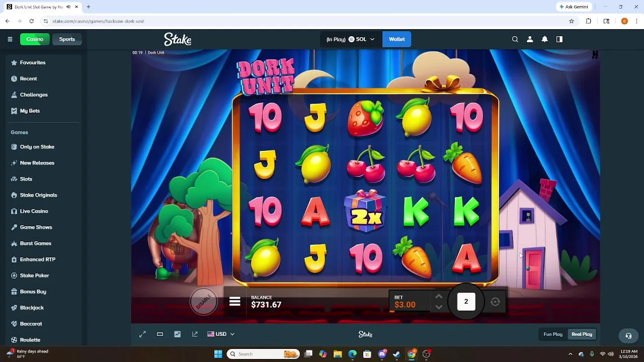Open live stats chart icon
The image size is (644, 362).
coord(177,334)
